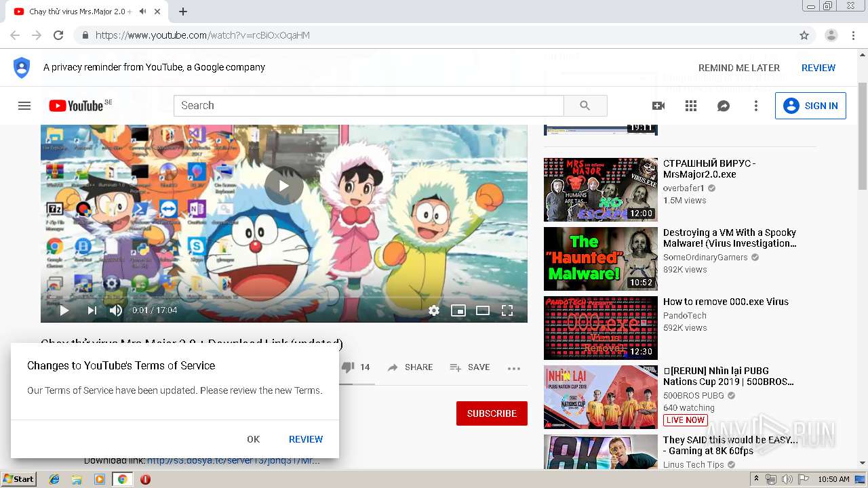Open the player settings gear
Image resolution: width=868 pixels, height=488 pixels.
pyautogui.click(x=434, y=310)
